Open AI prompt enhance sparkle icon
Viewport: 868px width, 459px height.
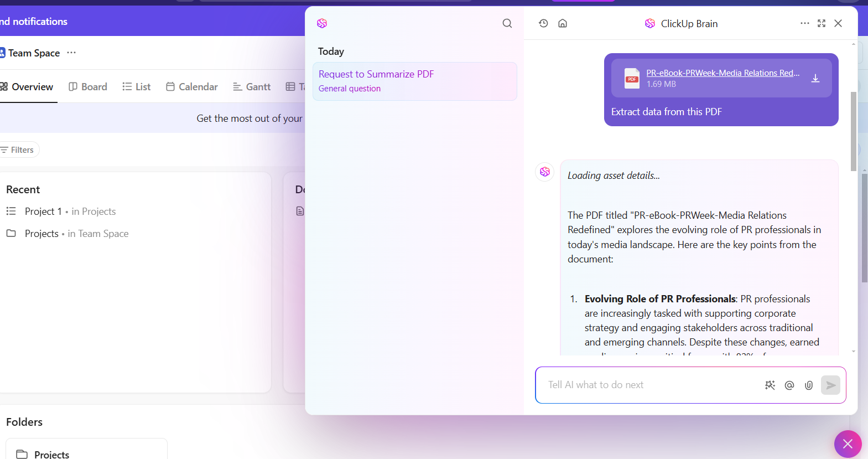tap(770, 385)
